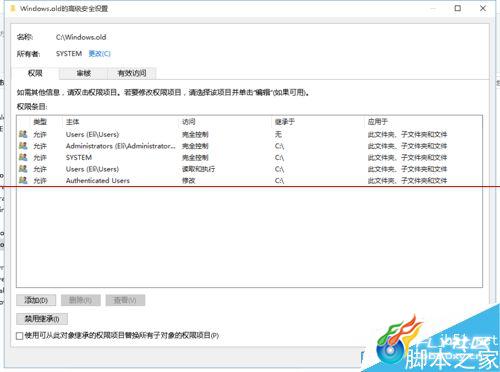The width and height of the screenshot is (500, 372).
Task: Click the group icon beside Administrators entry
Action: point(23,146)
